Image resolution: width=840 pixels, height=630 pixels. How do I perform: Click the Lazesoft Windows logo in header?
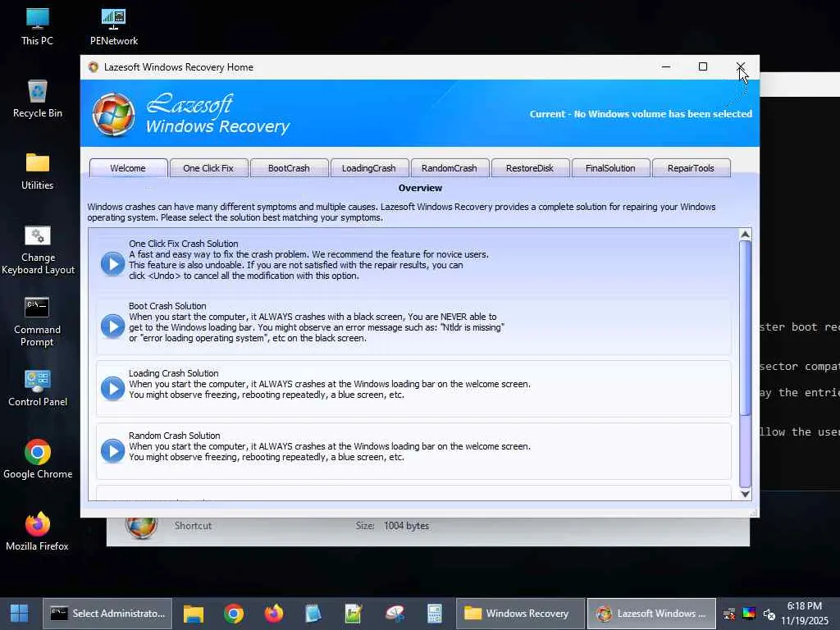click(113, 114)
